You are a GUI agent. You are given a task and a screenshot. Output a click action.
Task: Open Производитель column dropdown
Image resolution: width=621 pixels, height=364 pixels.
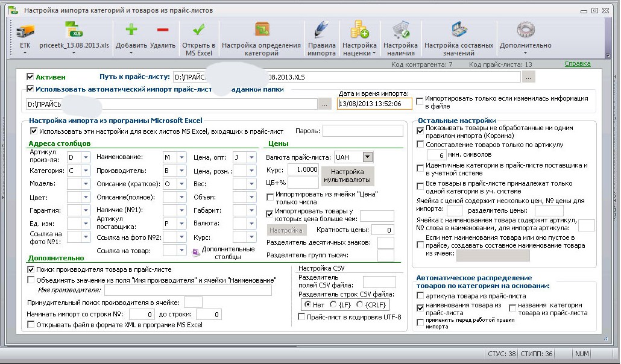click(x=181, y=171)
